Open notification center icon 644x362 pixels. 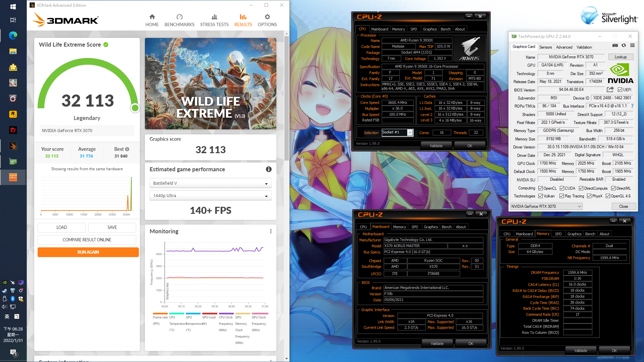13,353
